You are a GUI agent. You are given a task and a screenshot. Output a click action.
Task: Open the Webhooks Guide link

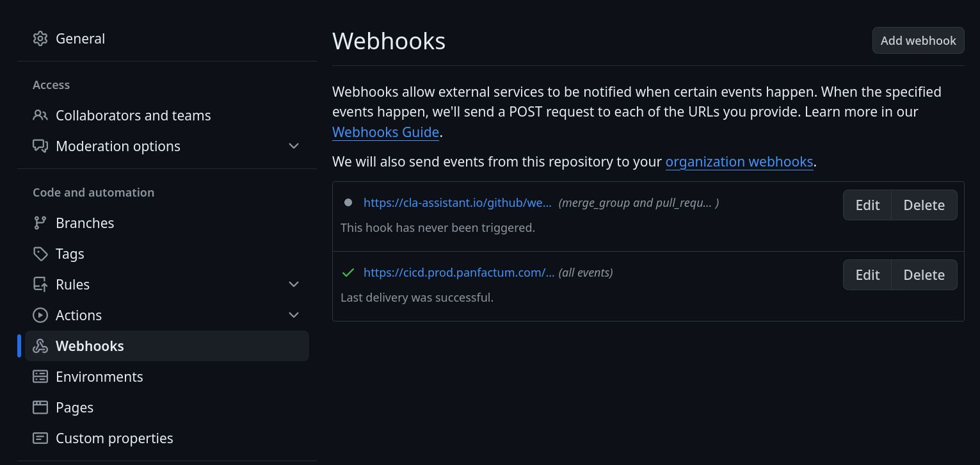point(385,132)
